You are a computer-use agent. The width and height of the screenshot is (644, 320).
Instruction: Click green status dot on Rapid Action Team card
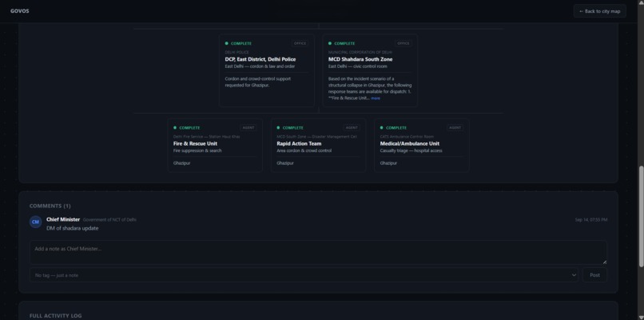(279, 127)
